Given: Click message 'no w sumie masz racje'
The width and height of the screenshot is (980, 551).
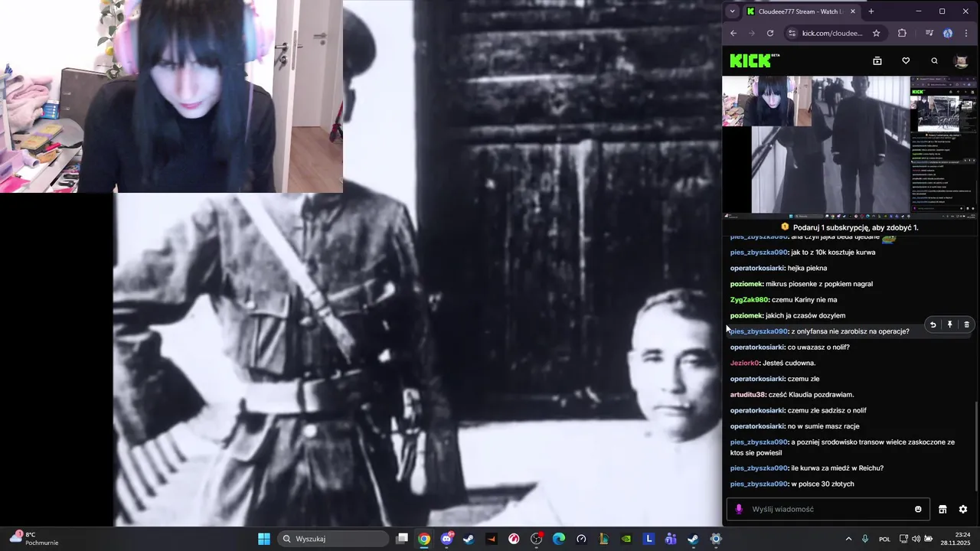Looking at the screenshot, I should point(824,426).
